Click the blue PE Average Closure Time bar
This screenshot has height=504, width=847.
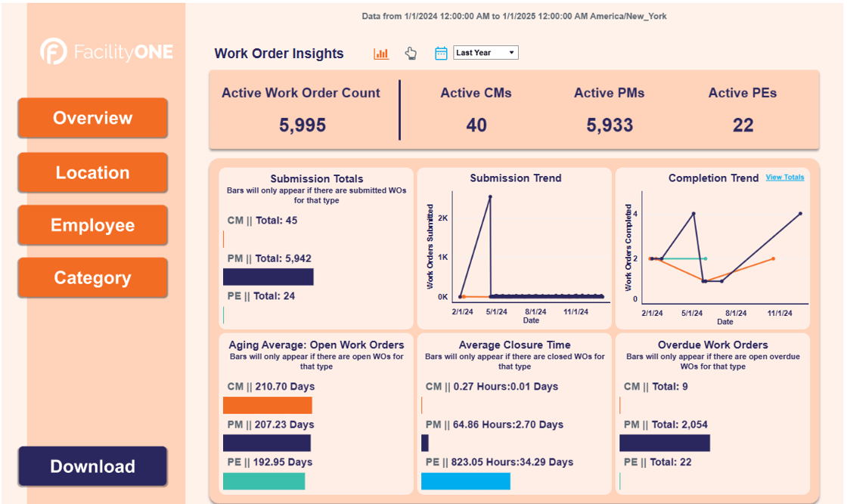click(x=465, y=481)
